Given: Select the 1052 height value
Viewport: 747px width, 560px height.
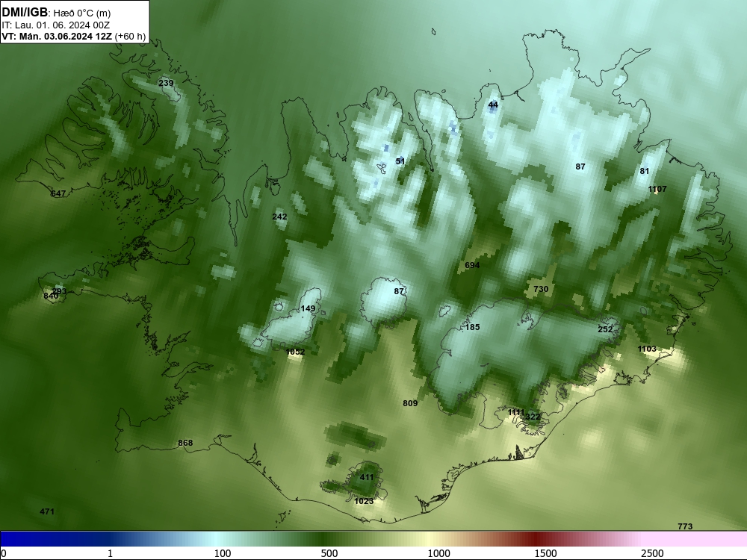Looking at the screenshot, I should coord(295,352).
